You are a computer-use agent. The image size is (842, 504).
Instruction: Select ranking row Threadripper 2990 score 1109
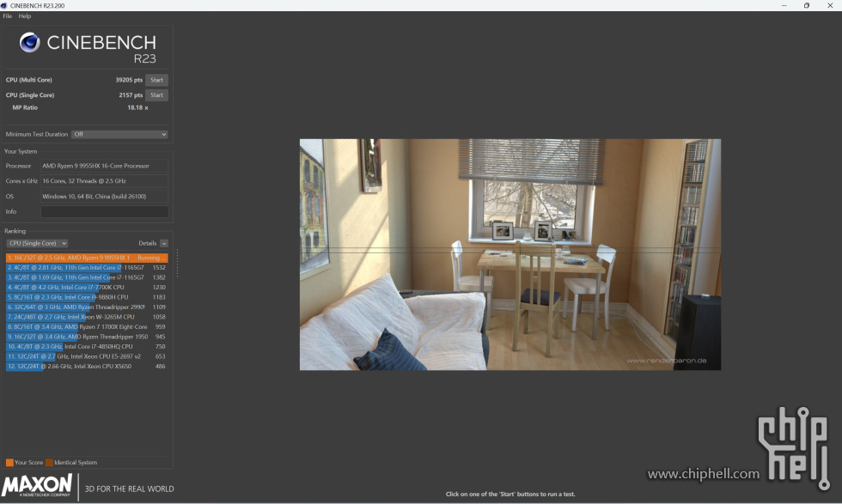pos(87,307)
